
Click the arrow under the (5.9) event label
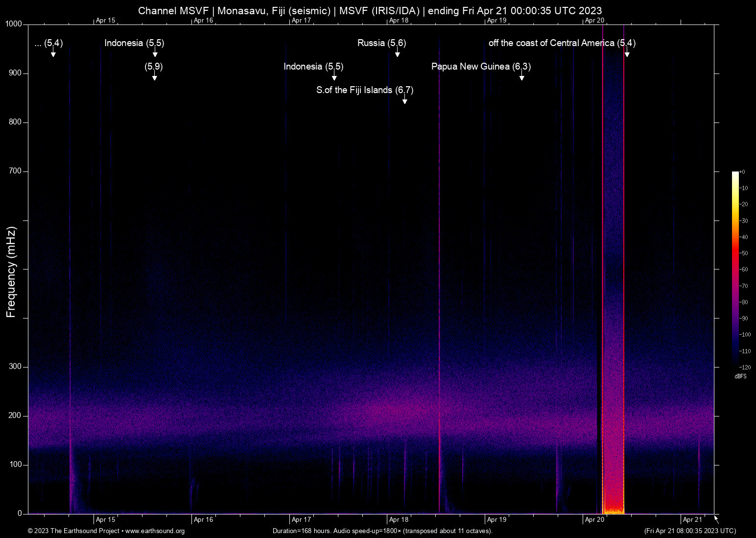(154, 77)
